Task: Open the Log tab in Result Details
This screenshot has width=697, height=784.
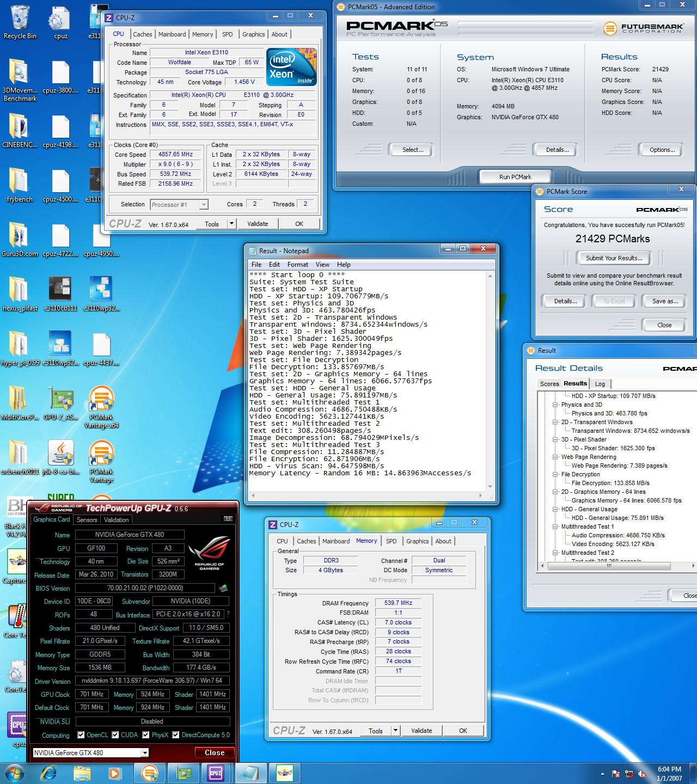Action: point(600,384)
